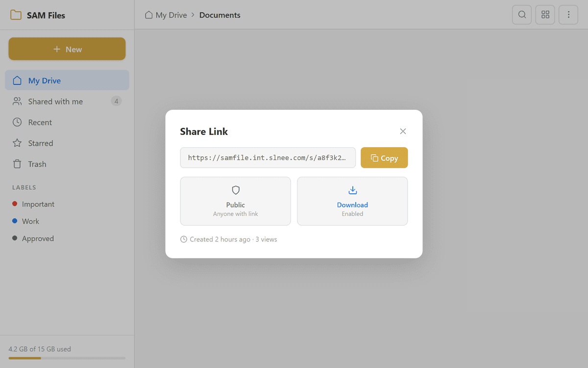This screenshot has width=588, height=368.
Task: Expand the Work label filter
Action: pyautogui.click(x=30, y=221)
